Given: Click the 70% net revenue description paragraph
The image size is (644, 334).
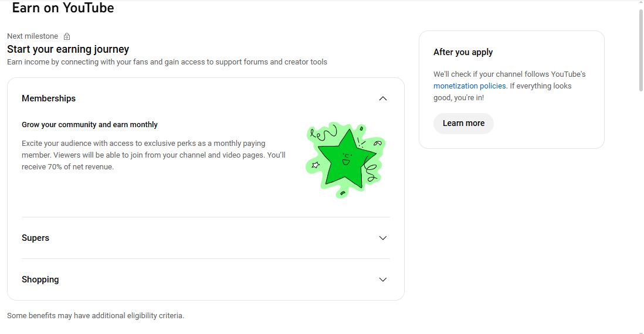Looking at the screenshot, I should coord(153,155).
